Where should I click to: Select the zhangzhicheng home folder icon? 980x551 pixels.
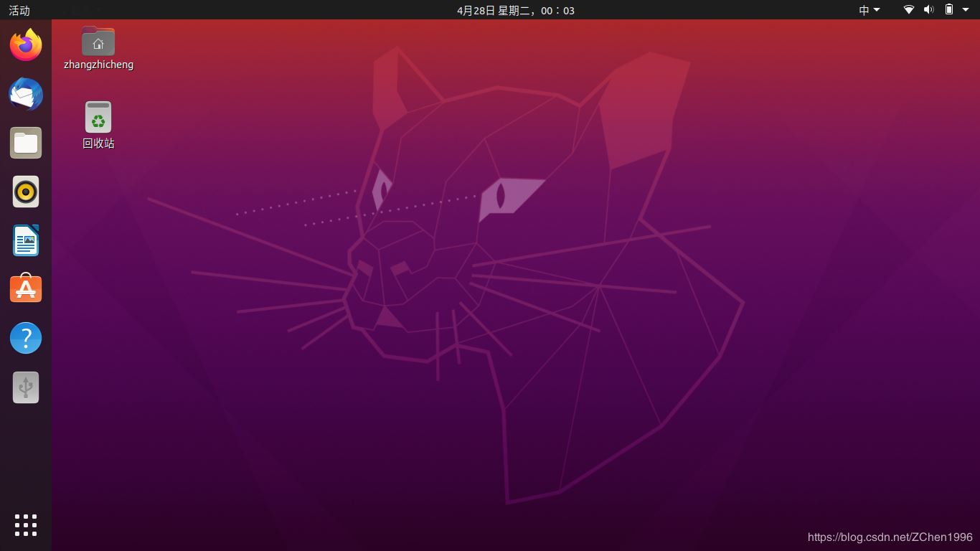point(98,41)
